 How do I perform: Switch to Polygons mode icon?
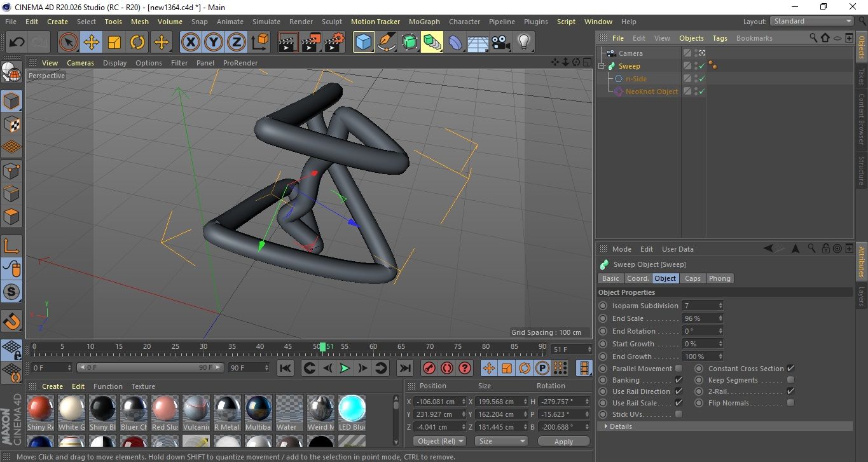(11, 216)
